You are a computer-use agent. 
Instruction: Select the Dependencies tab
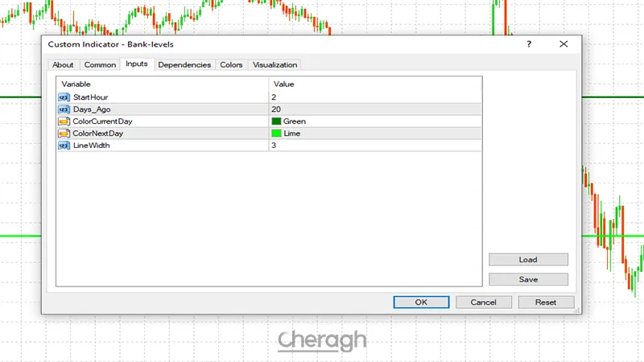point(184,65)
